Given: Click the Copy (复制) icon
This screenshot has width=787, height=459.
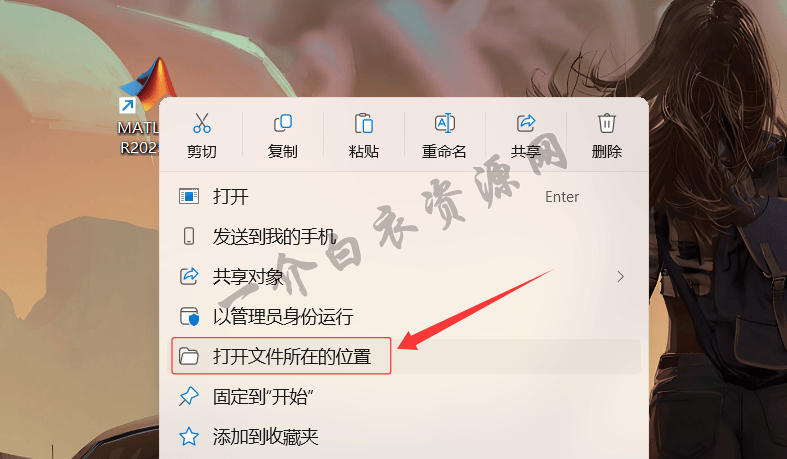Looking at the screenshot, I should tap(283, 123).
